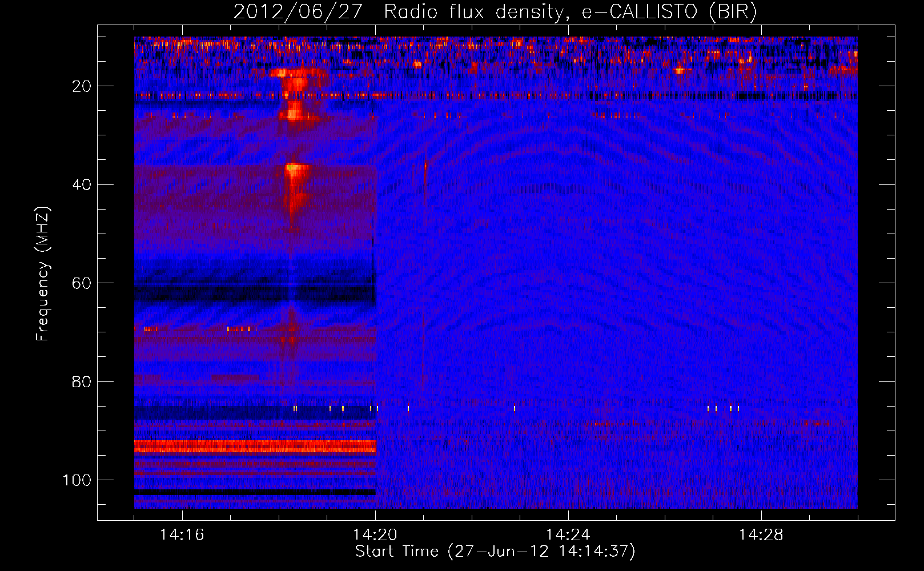The image size is (924, 571).
Task: Click the 100 MHz frequency tick label
Action: tap(77, 480)
